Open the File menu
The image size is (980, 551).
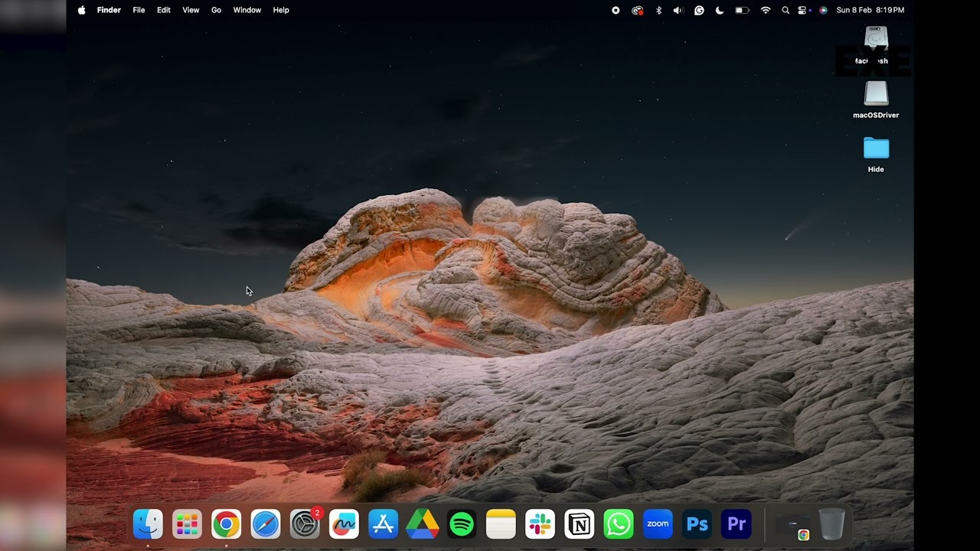[x=139, y=10]
